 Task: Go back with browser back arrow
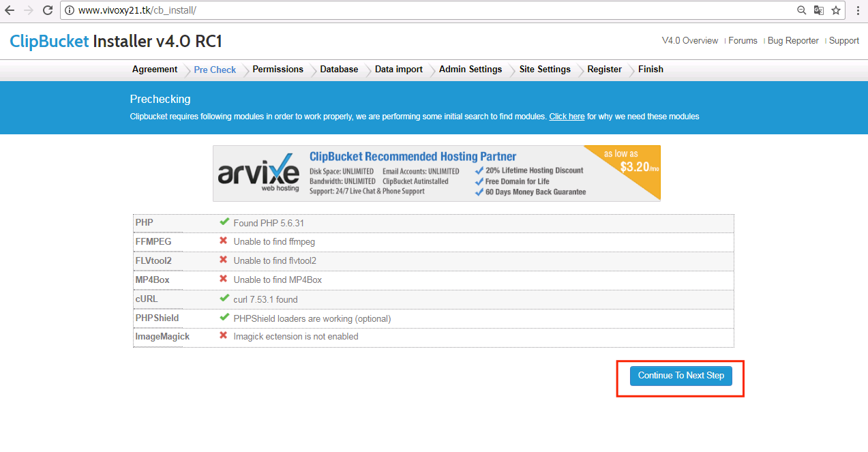click(10, 10)
